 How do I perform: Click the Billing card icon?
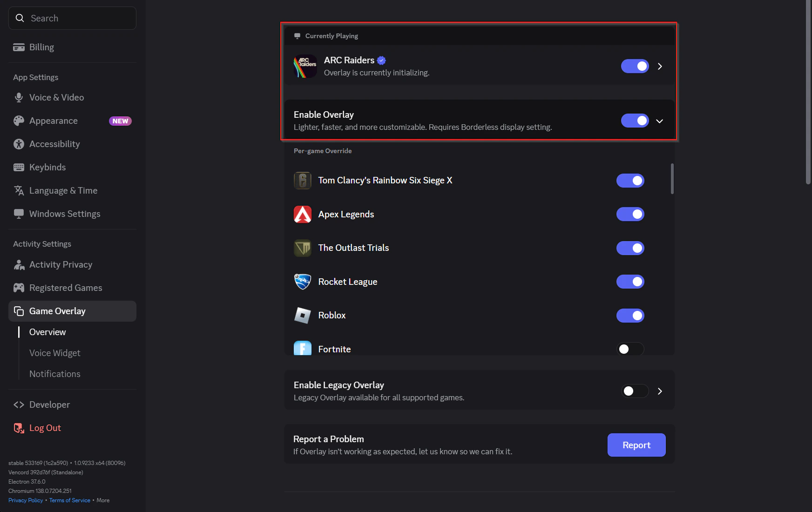pyautogui.click(x=19, y=47)
